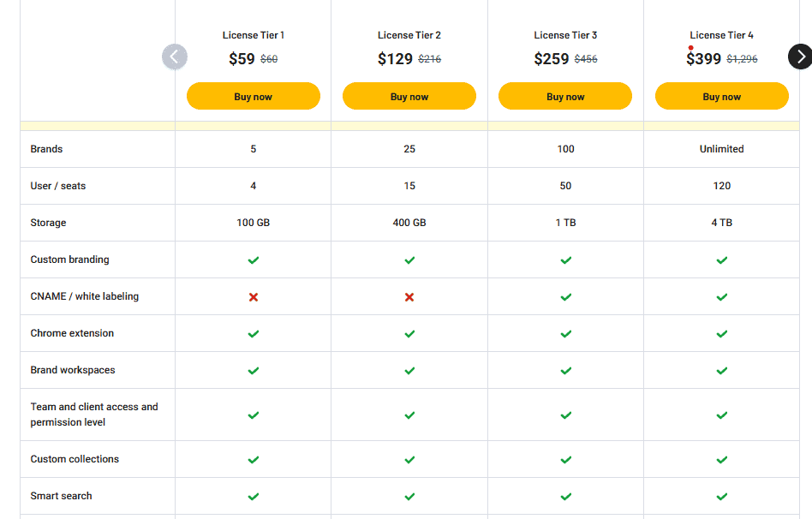The image size is (812, 519).
Task: Click the Brand workspaces checkmark under Tier 2
Action: pos(409,370)
